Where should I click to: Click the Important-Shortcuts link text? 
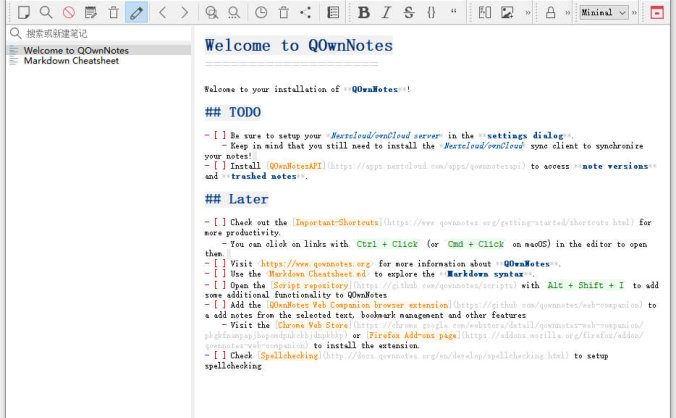coord(337,222)
